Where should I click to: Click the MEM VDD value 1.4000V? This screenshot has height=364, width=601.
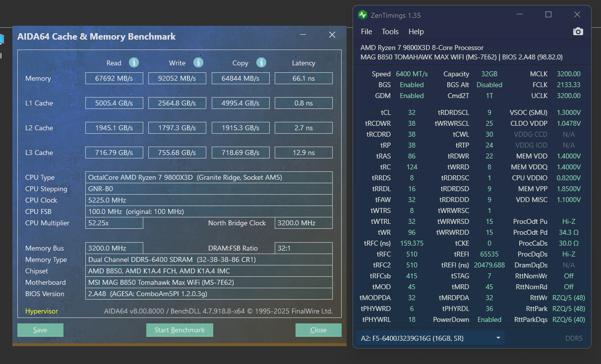pyautogui.click(x=568, y=156)
